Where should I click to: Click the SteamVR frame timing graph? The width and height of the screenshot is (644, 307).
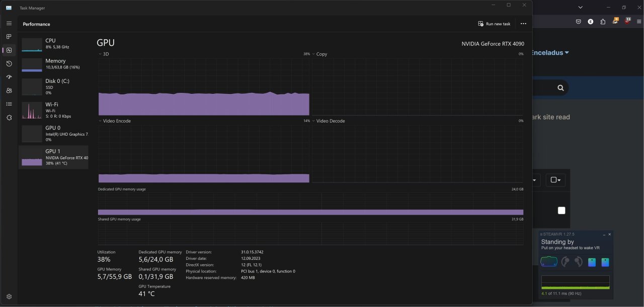click(x=575, y=281)
